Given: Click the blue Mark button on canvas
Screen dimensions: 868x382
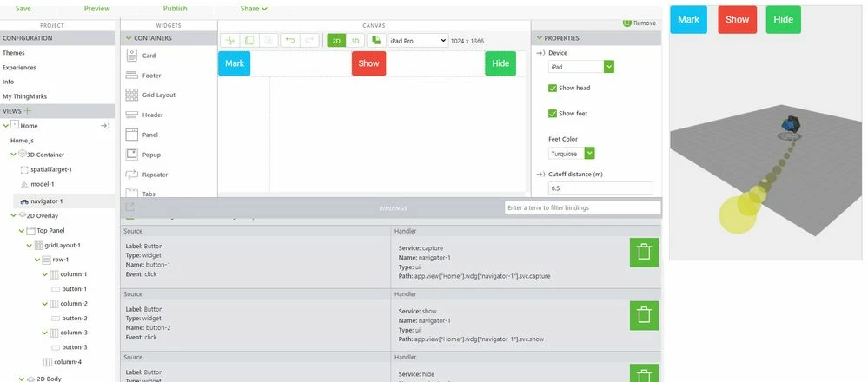Looking at the screenshot, I should [235, 63].
